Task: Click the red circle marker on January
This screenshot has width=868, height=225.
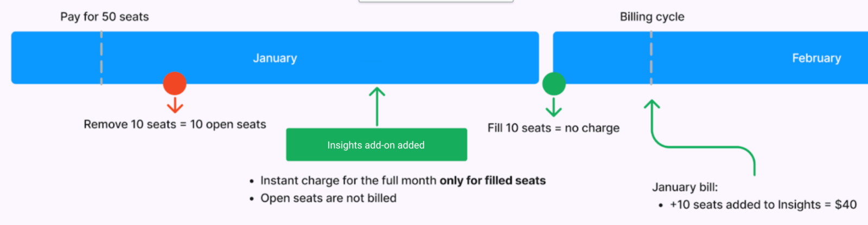Action: click(x=175, y=83)
